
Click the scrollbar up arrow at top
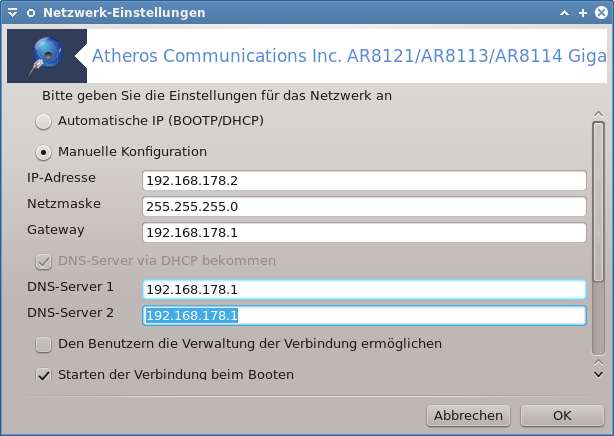point(598,114)
